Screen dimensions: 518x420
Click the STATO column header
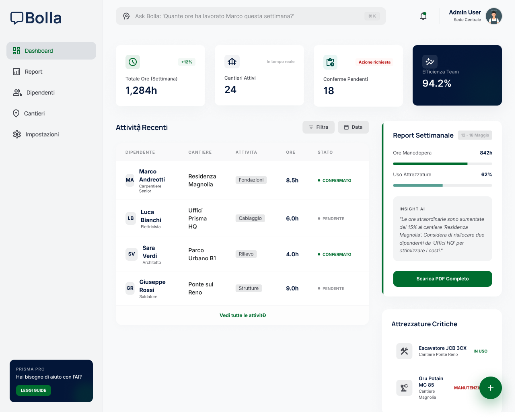pos(325,152)
